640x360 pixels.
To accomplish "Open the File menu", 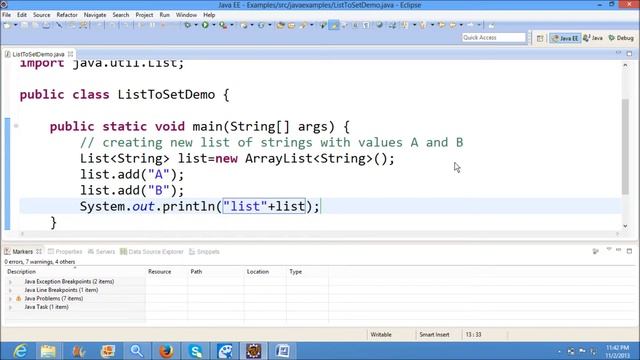I will (7, 15).
